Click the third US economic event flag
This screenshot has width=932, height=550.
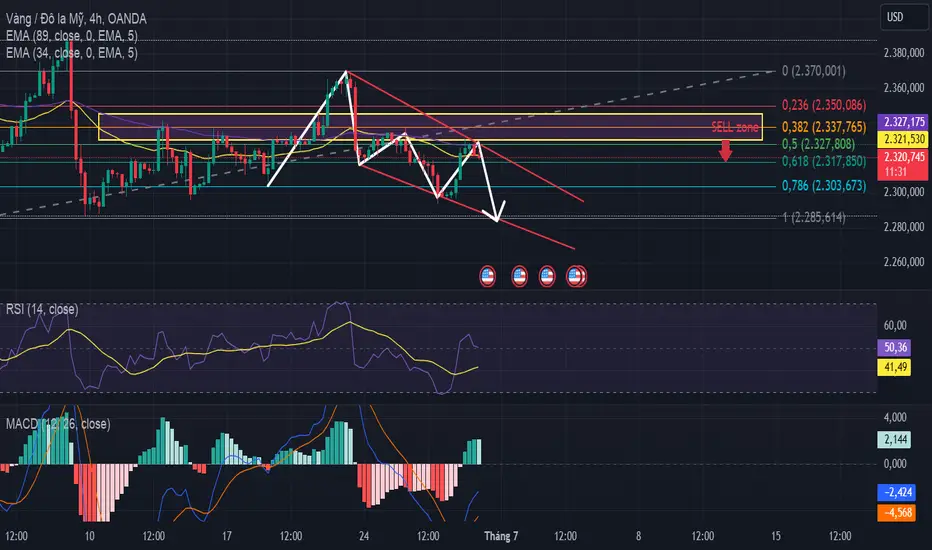(547, 276)
